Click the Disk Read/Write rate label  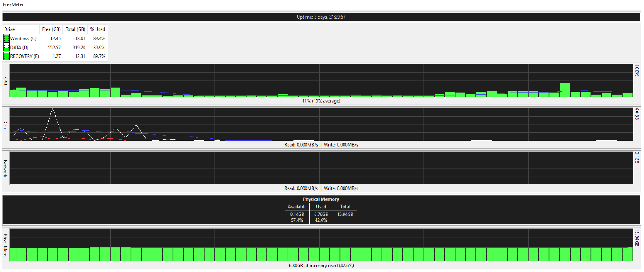point(321,145)
